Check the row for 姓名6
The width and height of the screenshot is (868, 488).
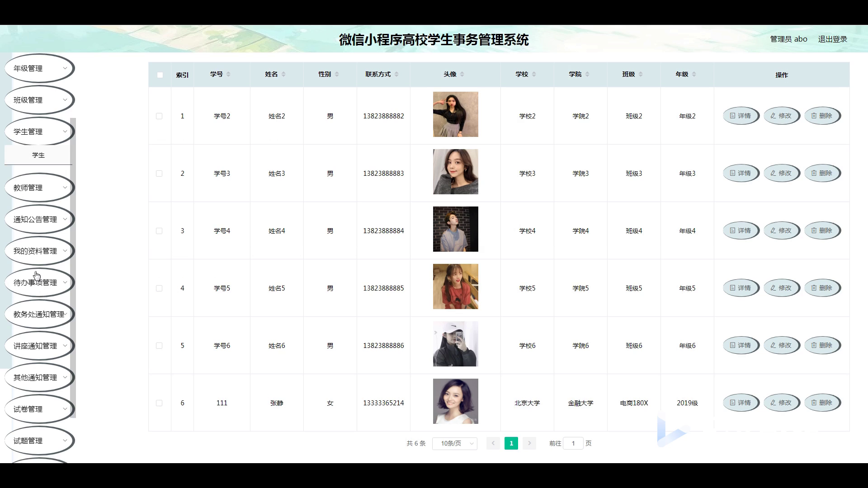point(159,346)
